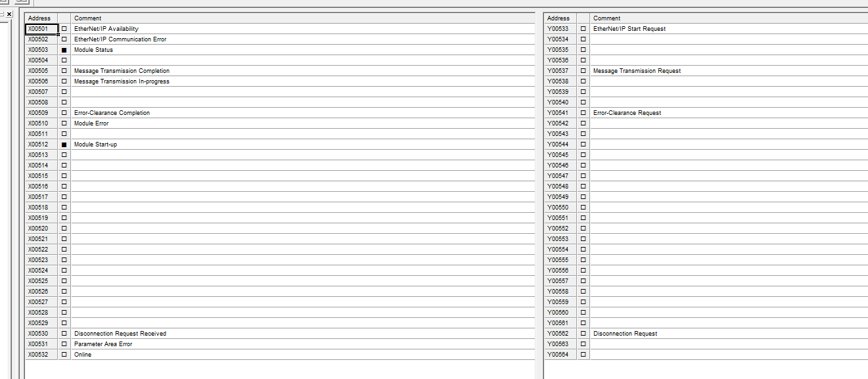Select the 'Parameter Area Error' comment

click(103, 344)
